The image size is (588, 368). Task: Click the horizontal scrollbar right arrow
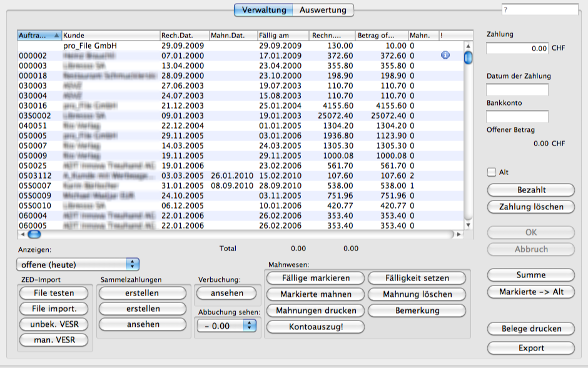click(460, 234)
